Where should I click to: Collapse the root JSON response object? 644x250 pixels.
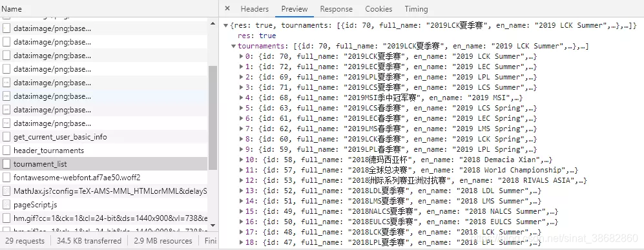(x=225, y=25)
